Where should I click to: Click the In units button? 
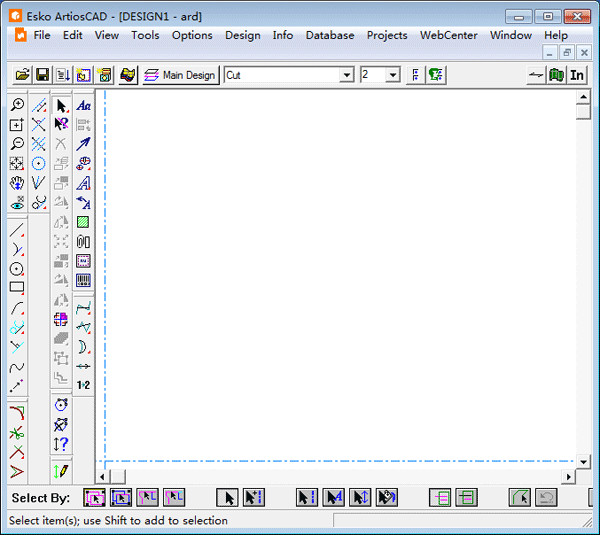tap(577, 75)
